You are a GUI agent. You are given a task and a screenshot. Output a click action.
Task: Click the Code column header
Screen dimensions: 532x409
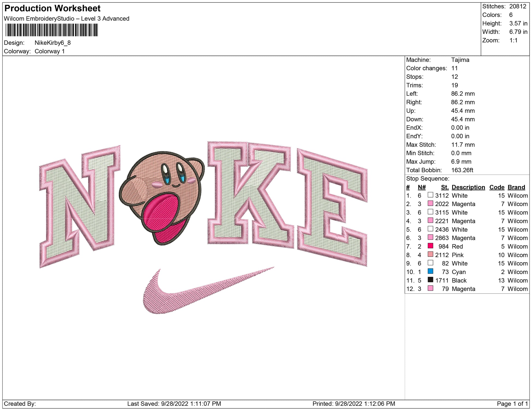(496, 187)
